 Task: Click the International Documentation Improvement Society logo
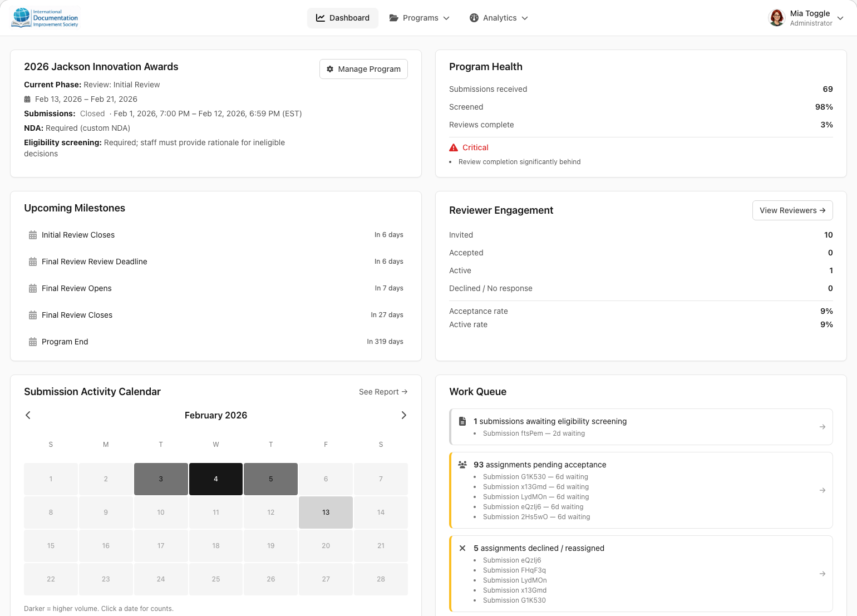[45, 17]
